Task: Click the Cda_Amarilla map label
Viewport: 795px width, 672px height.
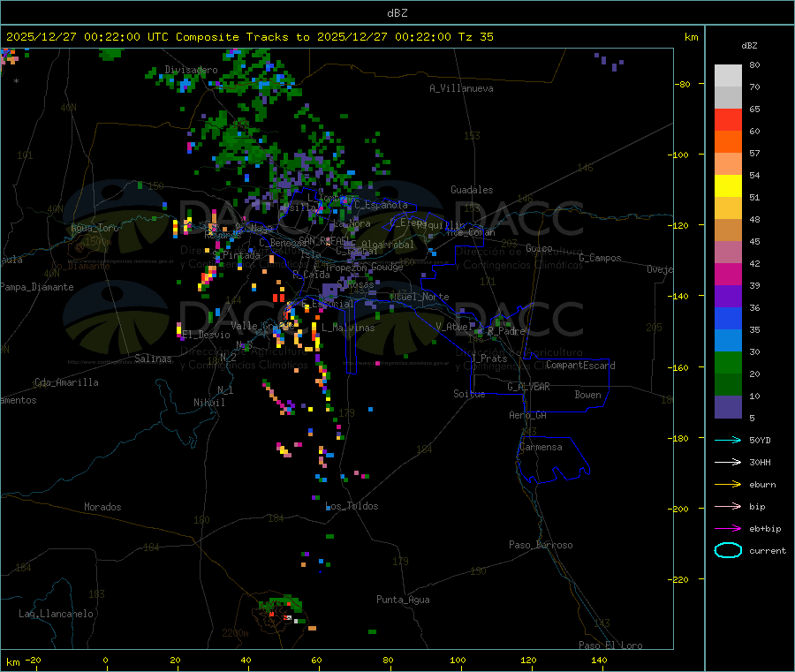Action: click(66, 382)
